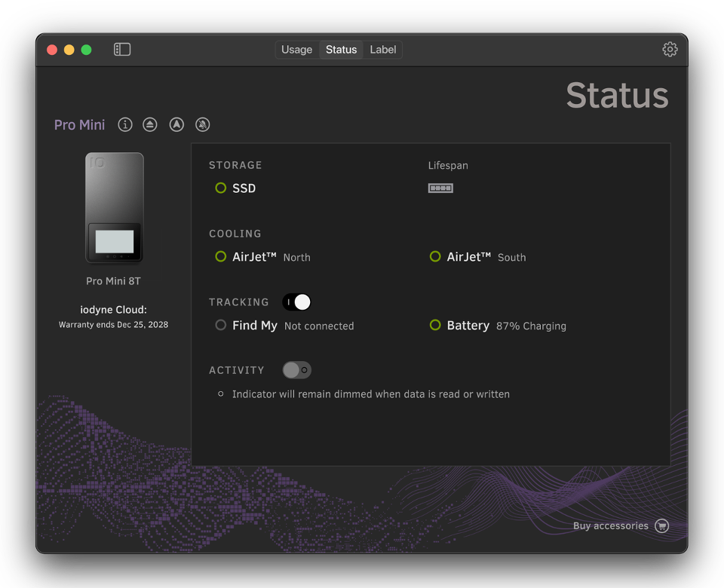
Task: Open settings with the gear icon
Action: [670, 50]
